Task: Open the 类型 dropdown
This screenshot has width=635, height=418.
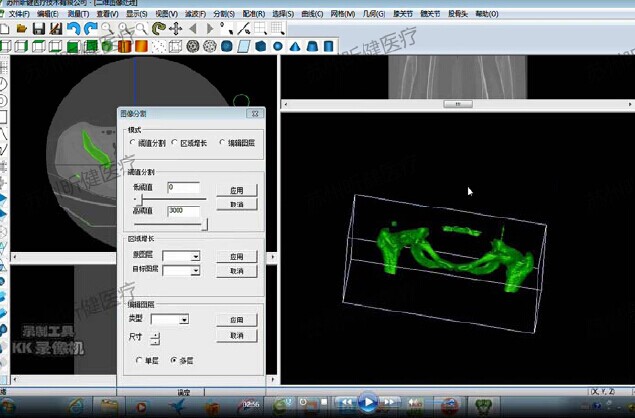Action: 184,320
